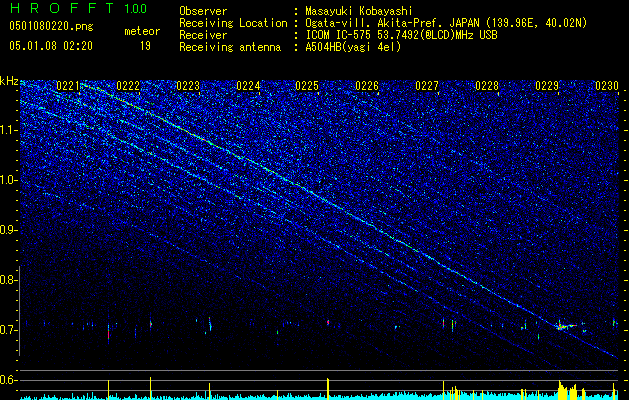The width and height of the screenshot is (629, 400).
Task: Click the 0.8 frequency axis label
Action: click(9, 280)
